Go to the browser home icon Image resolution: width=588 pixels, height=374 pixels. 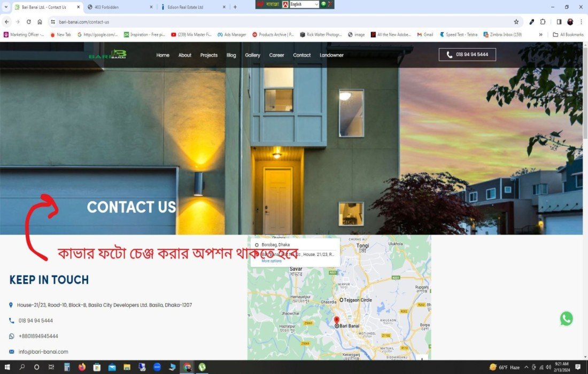click(x=40, y=22)
